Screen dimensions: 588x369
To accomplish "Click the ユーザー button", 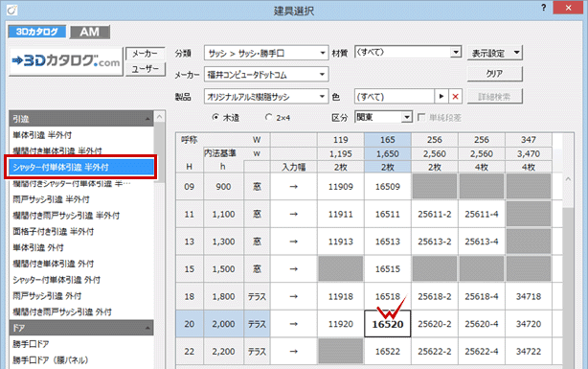I will (146, 69).
